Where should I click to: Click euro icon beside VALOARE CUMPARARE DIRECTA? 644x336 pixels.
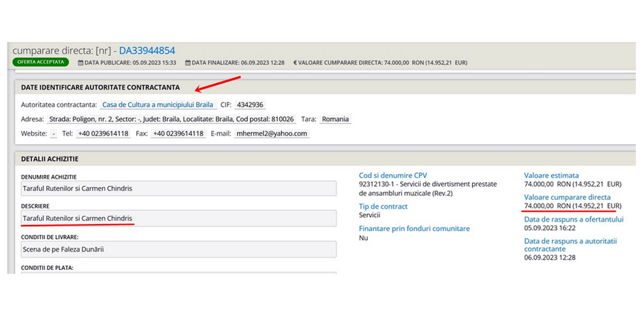(x=295, y=63)
